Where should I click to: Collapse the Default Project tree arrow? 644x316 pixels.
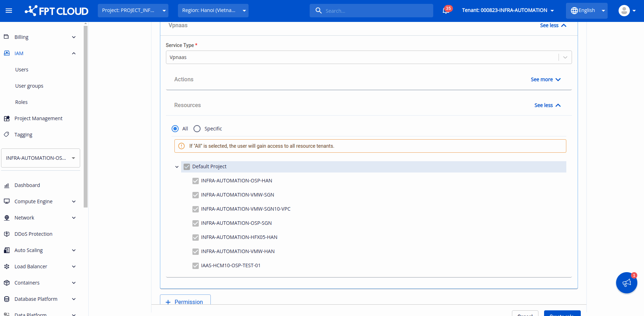point(177,167)
